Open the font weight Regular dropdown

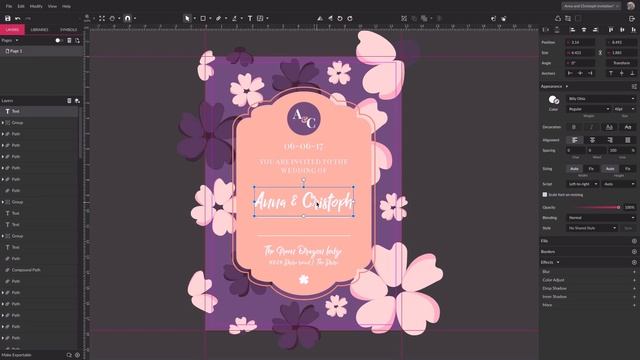pyautogui.click(x=588, y=109)
